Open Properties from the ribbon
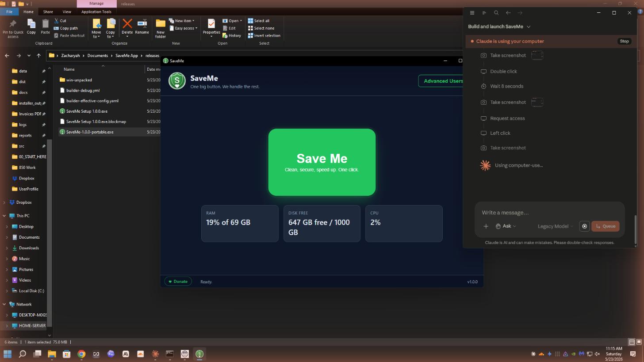Viewport: 644px width, 362px height. [211, 27]
